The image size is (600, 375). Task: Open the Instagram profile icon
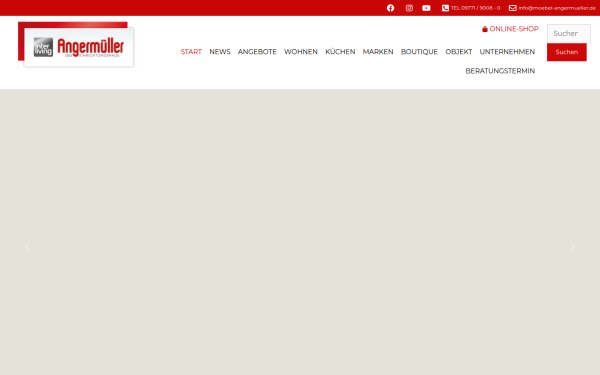tap(409, 8)
